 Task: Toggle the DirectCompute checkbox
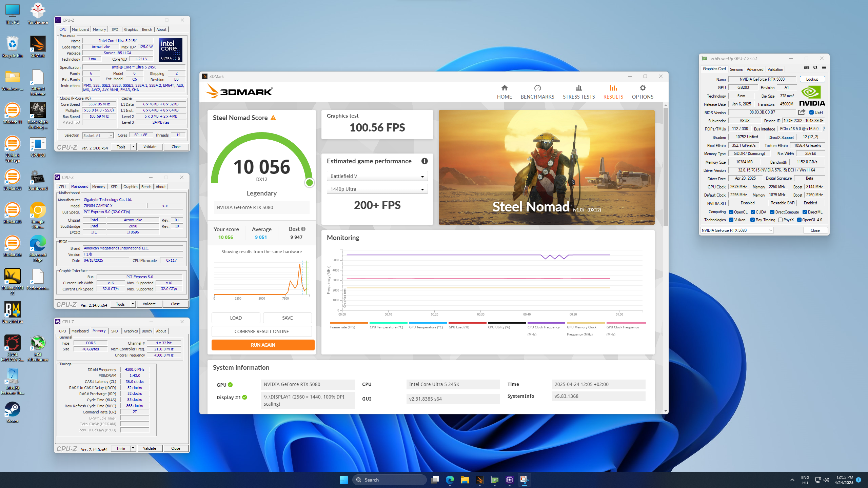(772, 212)
